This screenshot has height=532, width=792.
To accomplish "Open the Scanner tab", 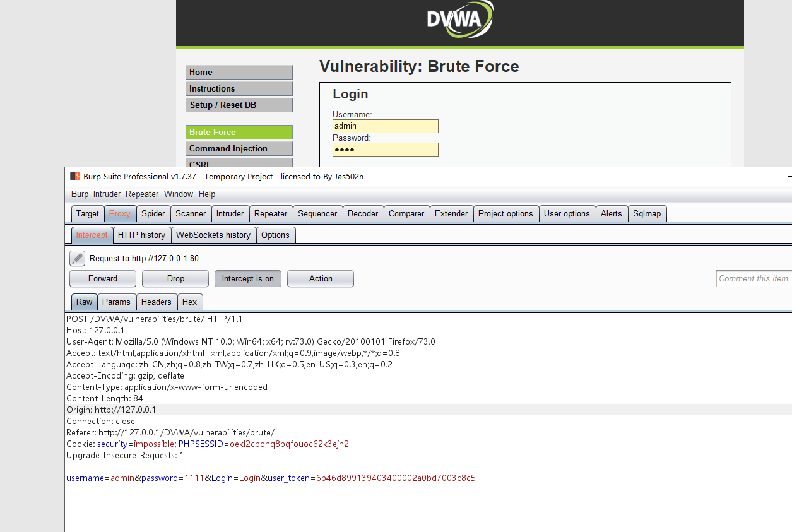I will coord(191,213).
